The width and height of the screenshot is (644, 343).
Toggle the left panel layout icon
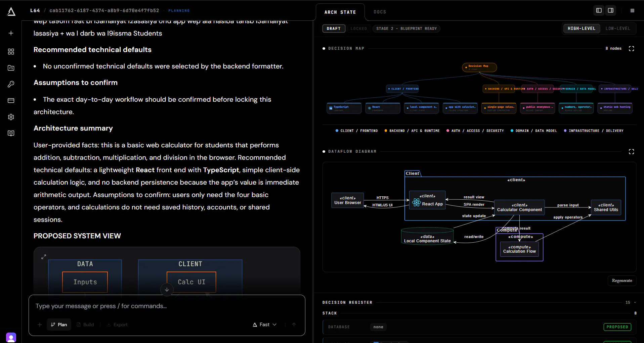pos(599,10)
